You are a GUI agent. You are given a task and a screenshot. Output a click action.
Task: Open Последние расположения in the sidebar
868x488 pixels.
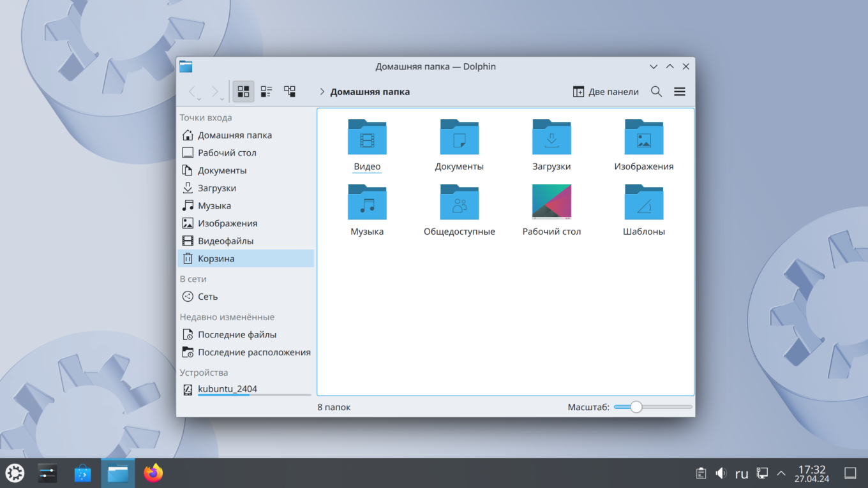click(246, 352)
